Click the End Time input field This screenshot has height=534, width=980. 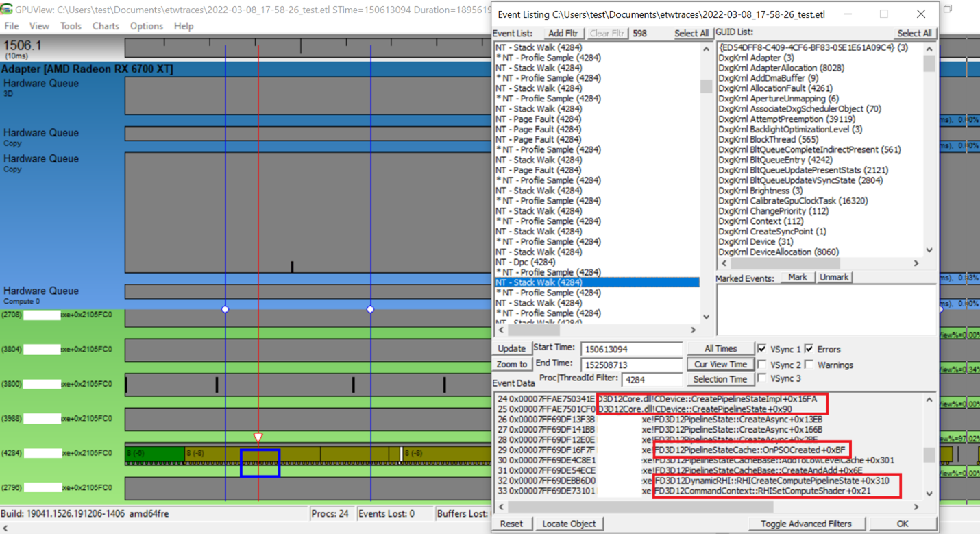click(631, 365)
